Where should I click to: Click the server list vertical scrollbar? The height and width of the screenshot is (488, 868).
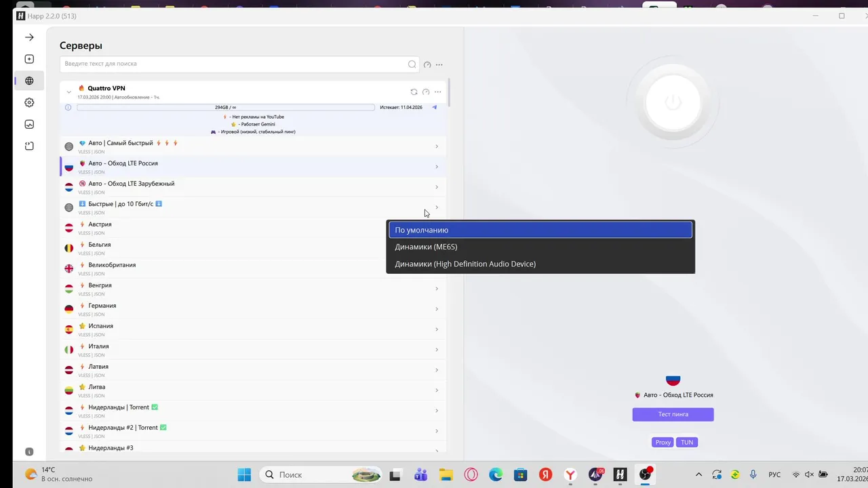pos(448,93)
